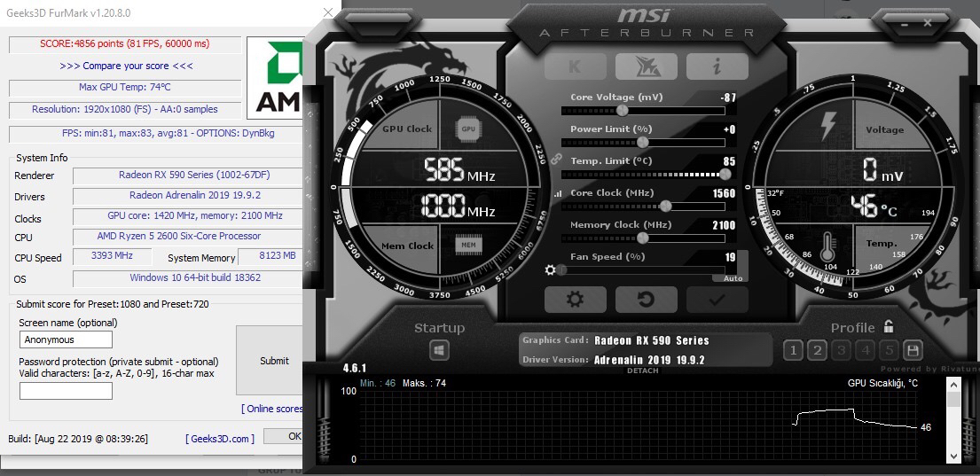980x476 pixels.
Task: Select profile slot 3
Action: (x=842, y=350)
